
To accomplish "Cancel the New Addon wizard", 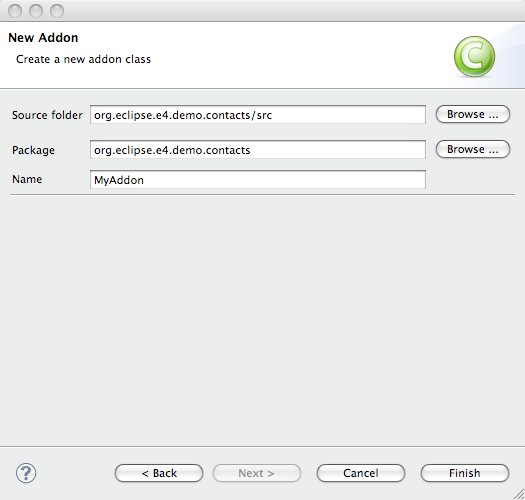I will (x=361, y=473).
